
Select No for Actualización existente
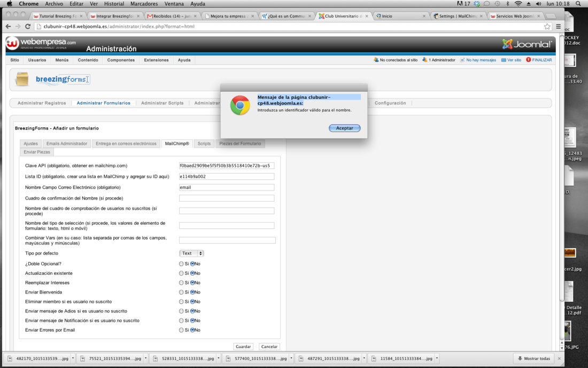(x=192, y=273)
